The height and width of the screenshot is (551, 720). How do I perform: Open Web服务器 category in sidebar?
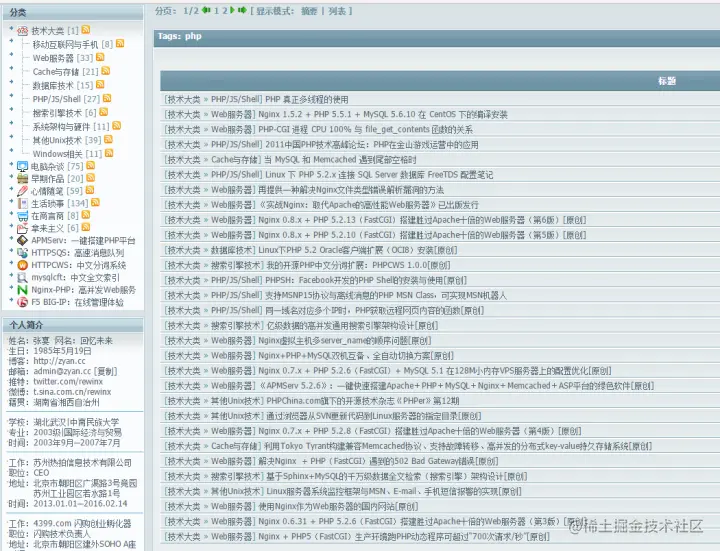53,58
